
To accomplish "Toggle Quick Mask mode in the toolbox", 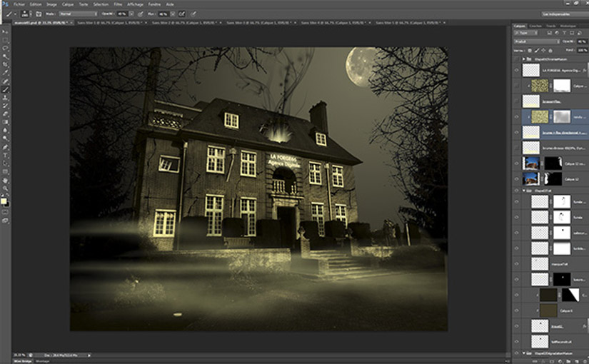I will coord(5,213).
